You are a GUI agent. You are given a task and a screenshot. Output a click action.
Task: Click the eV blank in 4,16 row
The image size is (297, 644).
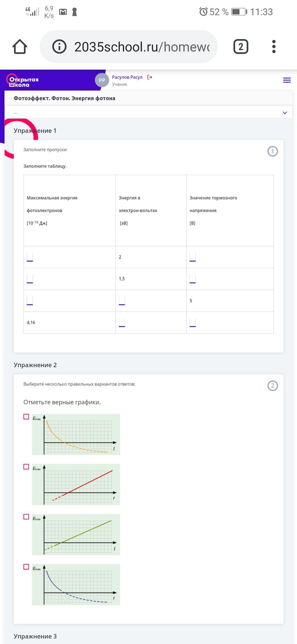pos(122,323)
